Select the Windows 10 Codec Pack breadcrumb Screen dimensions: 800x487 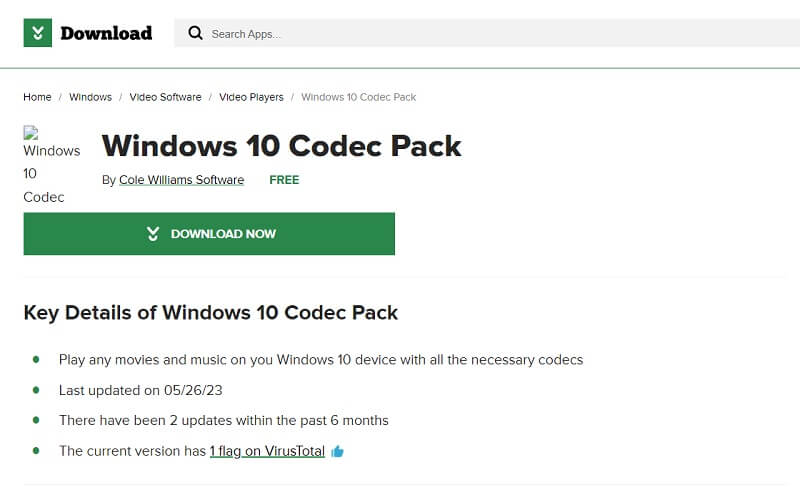[359, 97]
